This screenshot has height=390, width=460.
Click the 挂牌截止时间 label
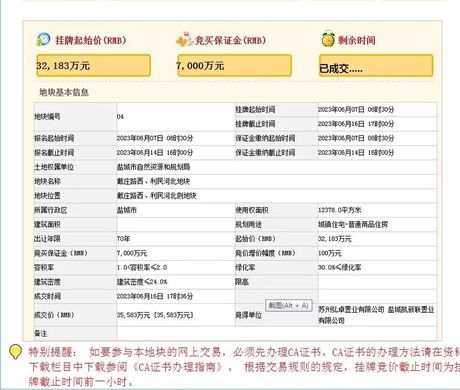pyautogui.click(x=255, y=124)
